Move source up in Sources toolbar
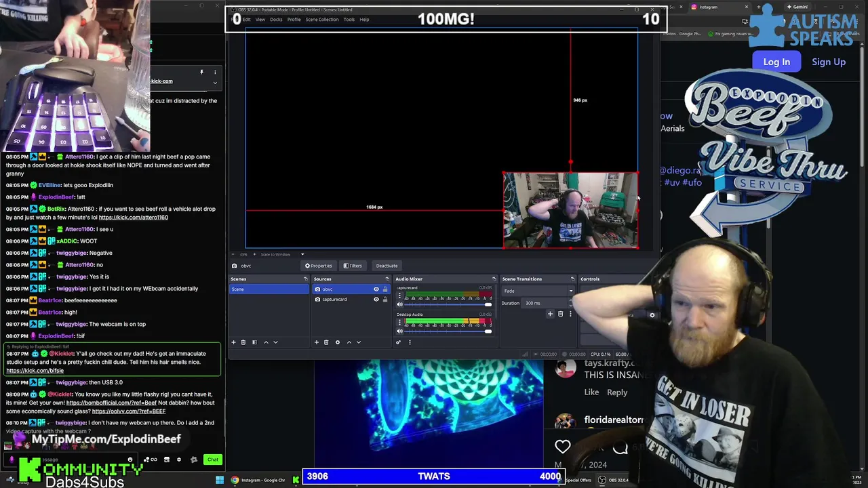 pyautogui.click(x=349, y=342)
